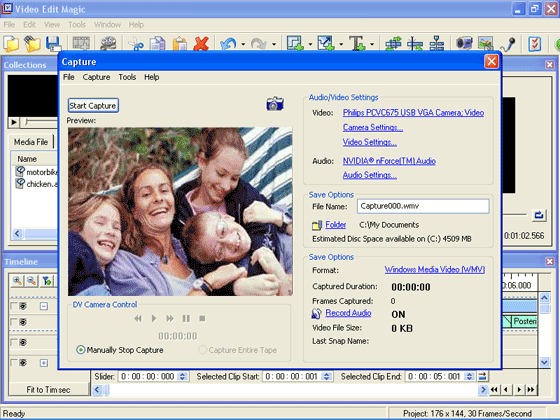Open the Capture window File menu

69,77
